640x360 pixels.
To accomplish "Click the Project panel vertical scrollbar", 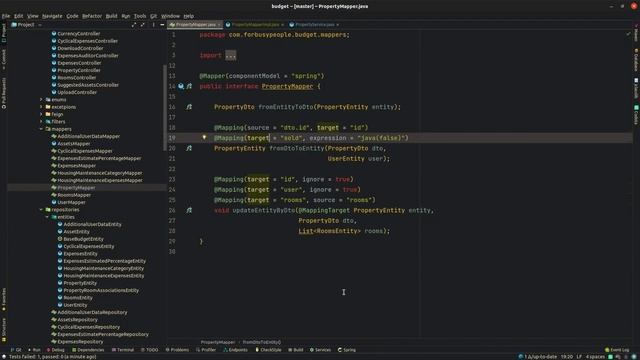I will (x=165, y=108).
